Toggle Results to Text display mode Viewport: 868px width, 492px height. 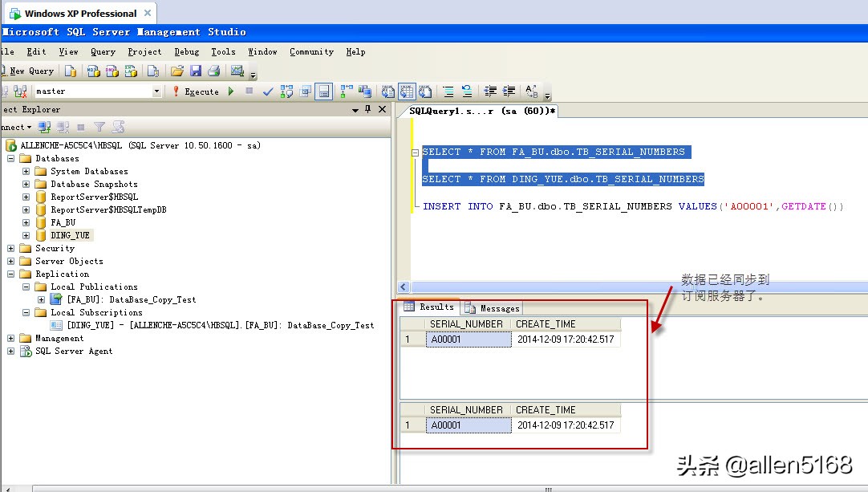tap(387, 91)
